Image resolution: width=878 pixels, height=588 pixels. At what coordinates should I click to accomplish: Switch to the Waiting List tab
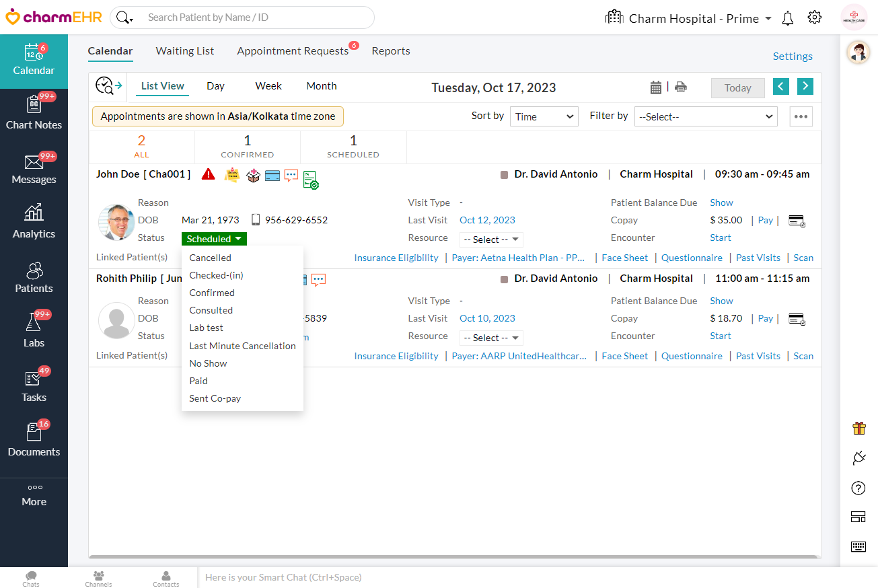(185, 51)
